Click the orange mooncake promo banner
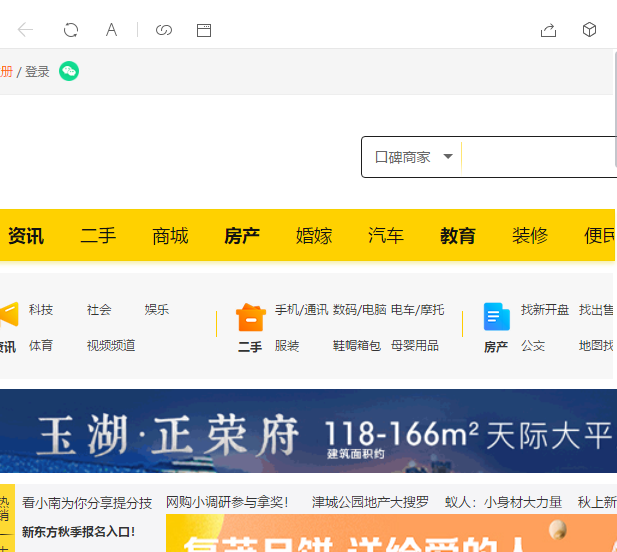The height and width of the screenshot is (552, 617). pos(392,533)
